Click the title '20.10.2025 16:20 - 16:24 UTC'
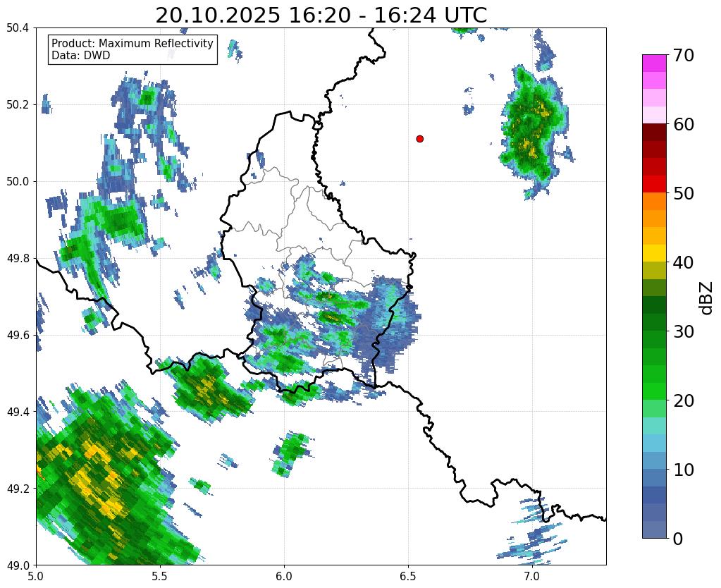This screenshot has width=721, height=588. pyautogui.click(x=321, y=16)
